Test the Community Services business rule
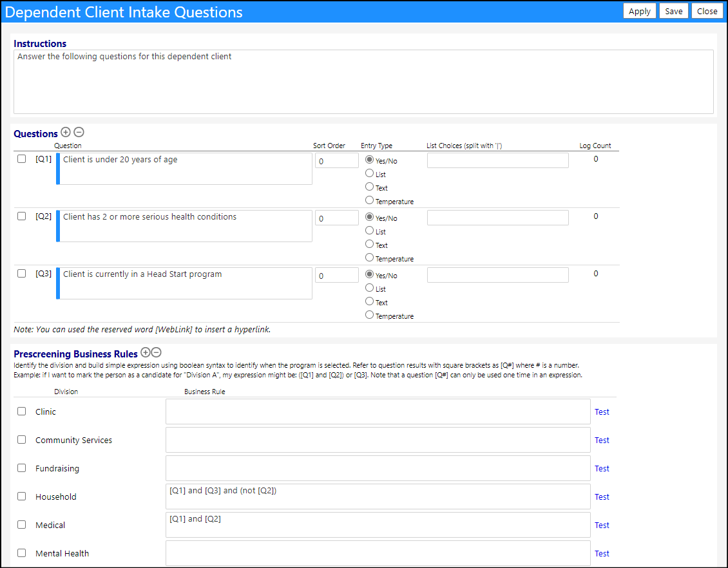The image size is (728, 568). pyautogui.click(x=602, y=440)
